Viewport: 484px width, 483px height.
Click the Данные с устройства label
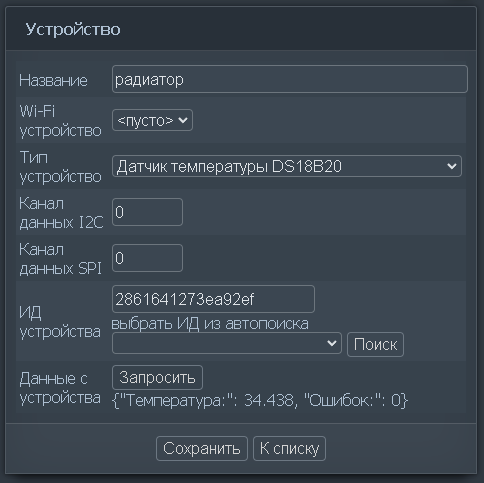[x=60, y=388]
